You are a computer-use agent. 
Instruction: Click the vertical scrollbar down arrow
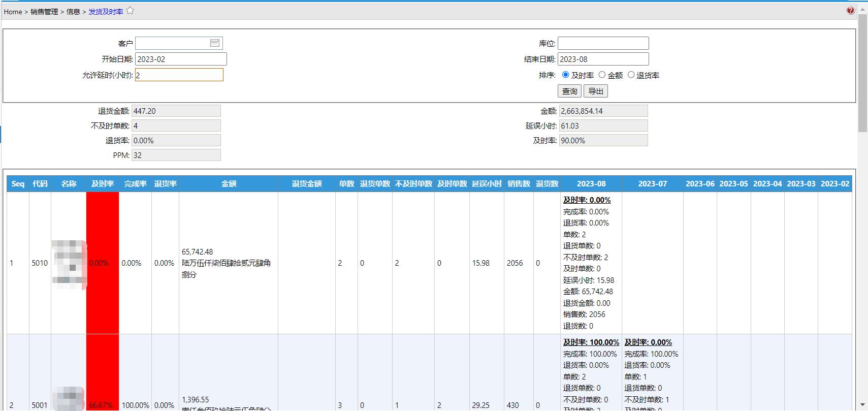coord(862,405)
